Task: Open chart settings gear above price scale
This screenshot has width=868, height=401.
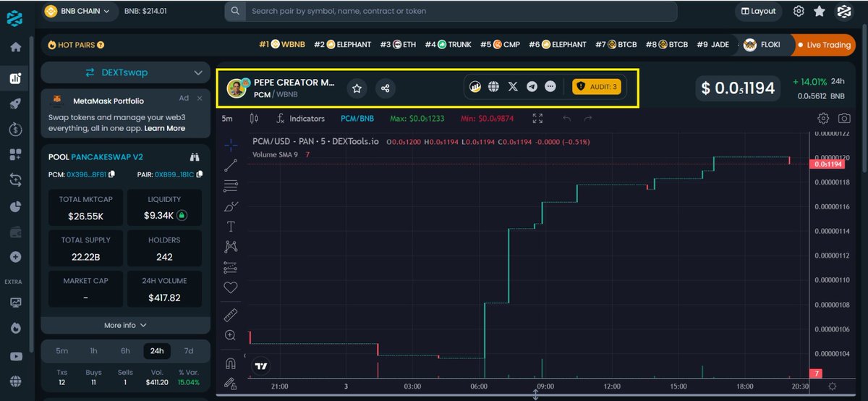Action: (823, 118)
